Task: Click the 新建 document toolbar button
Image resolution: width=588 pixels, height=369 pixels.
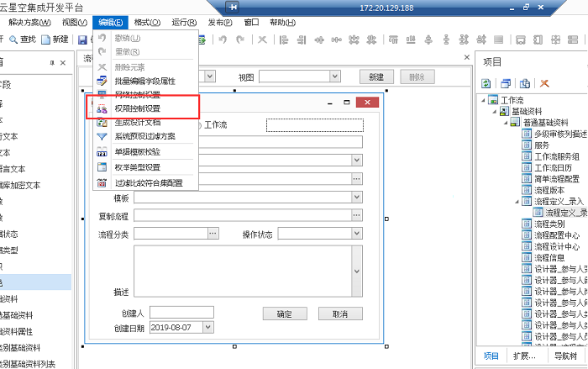Action: pos(55,39)
